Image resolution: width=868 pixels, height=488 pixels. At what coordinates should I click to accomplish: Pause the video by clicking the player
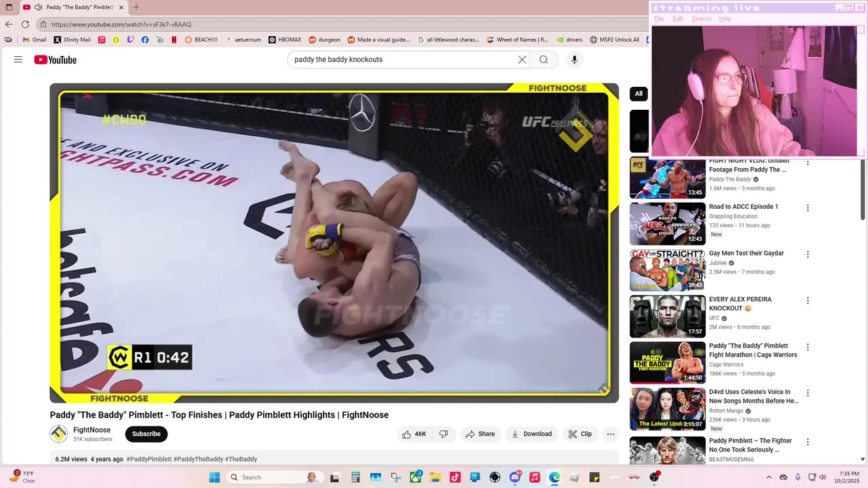pos(334,243)
